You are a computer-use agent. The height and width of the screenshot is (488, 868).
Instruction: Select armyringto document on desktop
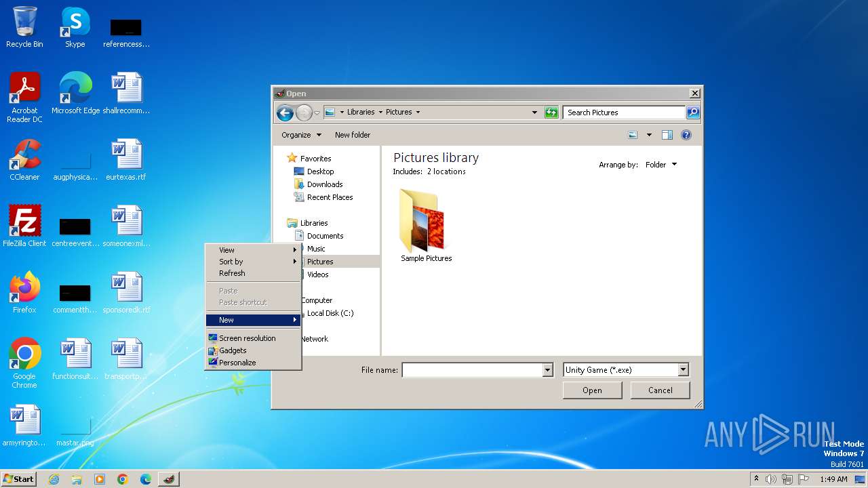(24, 426)
